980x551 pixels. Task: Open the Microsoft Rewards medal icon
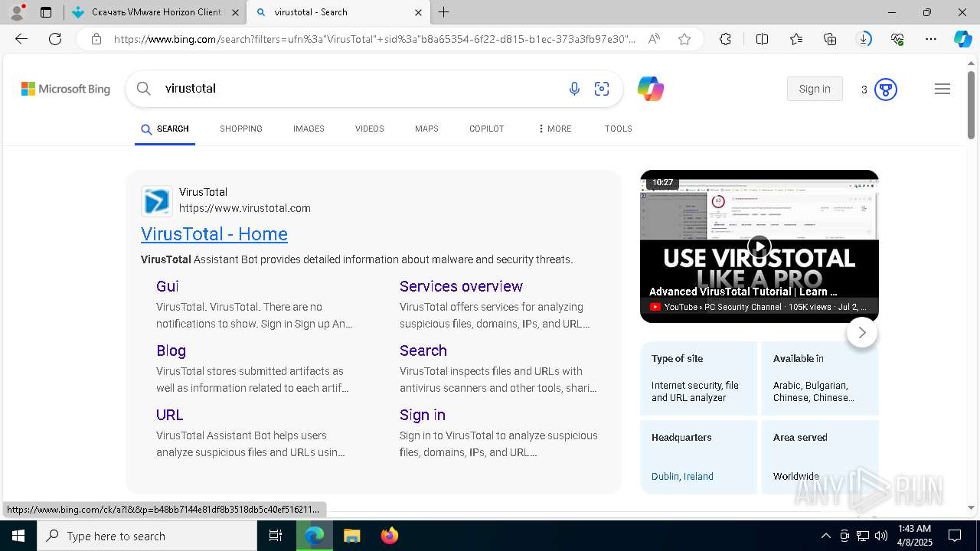[886, 90]
